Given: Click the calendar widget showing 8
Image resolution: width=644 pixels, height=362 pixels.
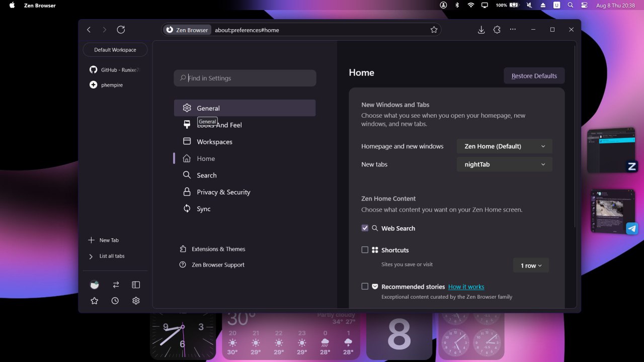Looking at the screenshot, I should (x=399, y=335).
